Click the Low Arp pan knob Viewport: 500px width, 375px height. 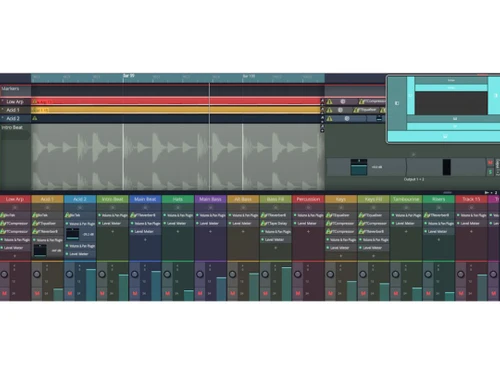pyautogui.click(x=4, y=274)
